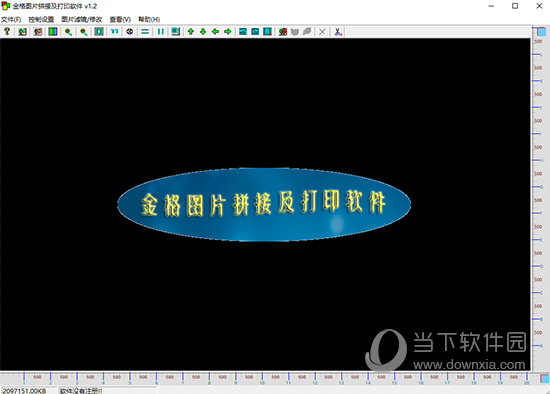The height and width of the screenshot is (394, 550).
Task: Click the first teal picture-frame icon
Action: tap(243, 32)
